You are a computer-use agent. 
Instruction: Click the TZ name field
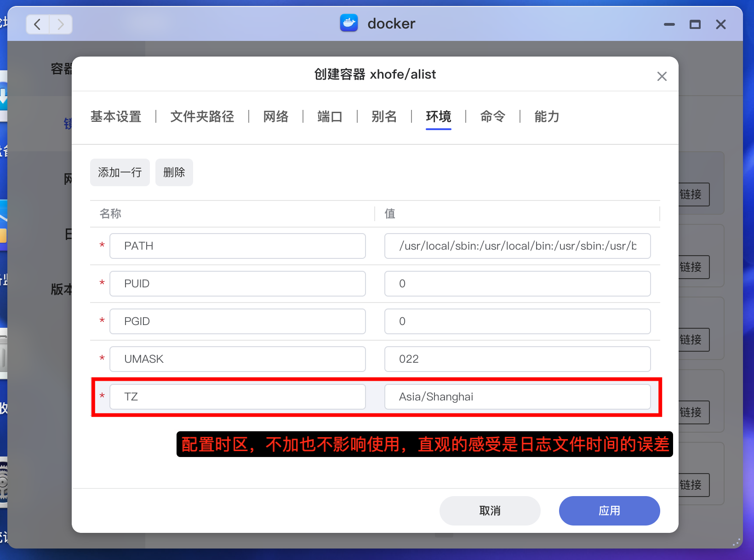pyautogui.click(x=238, y=397)
